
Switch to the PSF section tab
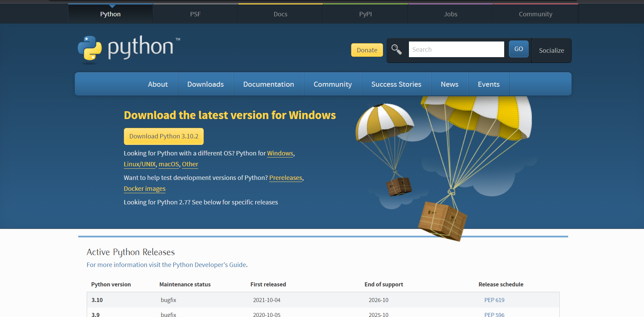pyautogui.click(x=195, y=14)
